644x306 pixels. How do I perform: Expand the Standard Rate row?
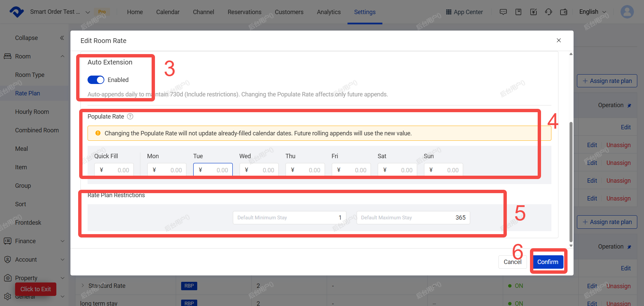pos(83,286)
